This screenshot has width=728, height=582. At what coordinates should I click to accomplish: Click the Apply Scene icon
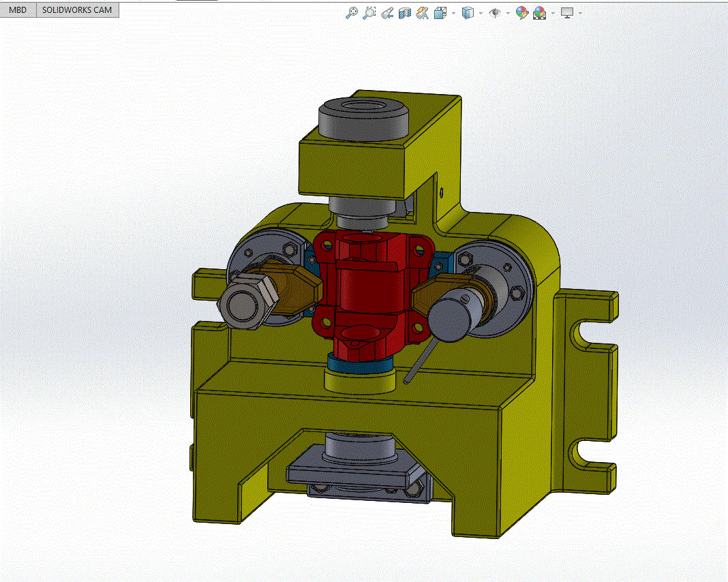point(539,13)
